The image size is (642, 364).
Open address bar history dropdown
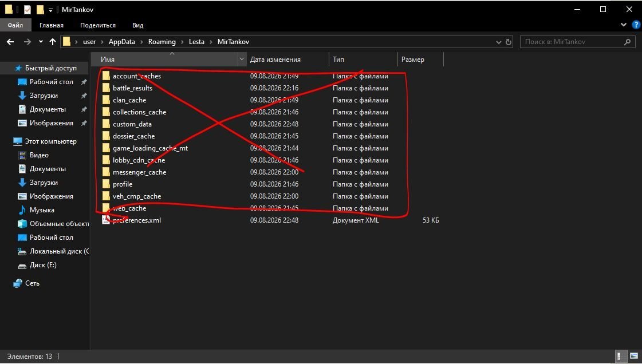click(498, 42)
